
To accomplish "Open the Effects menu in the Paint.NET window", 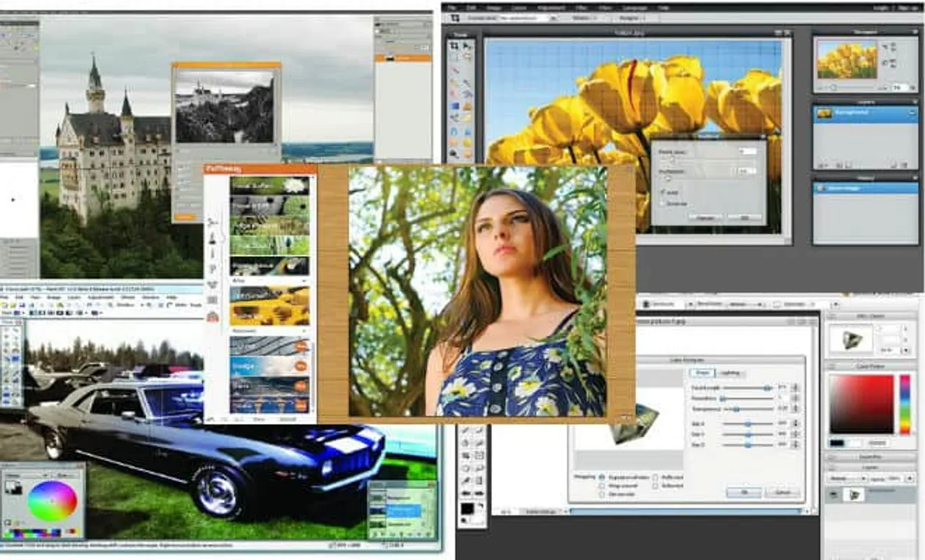I will click(x=127, y=297).
